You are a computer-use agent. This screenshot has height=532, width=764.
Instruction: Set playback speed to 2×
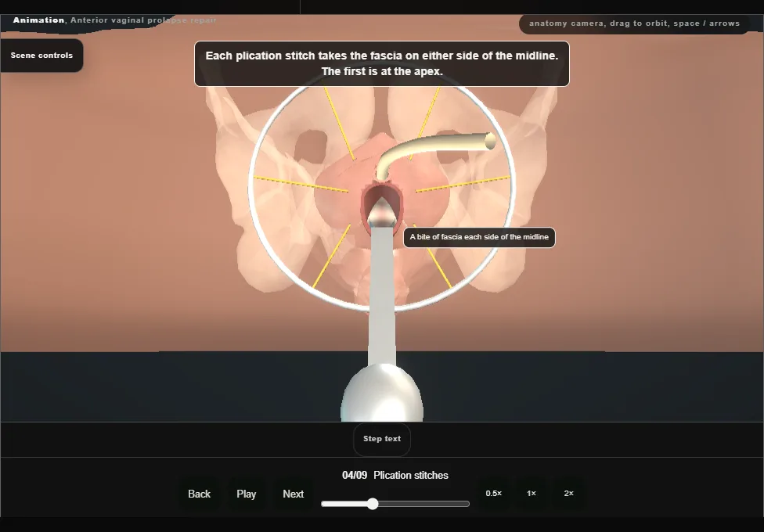click(x=568, y=494)
